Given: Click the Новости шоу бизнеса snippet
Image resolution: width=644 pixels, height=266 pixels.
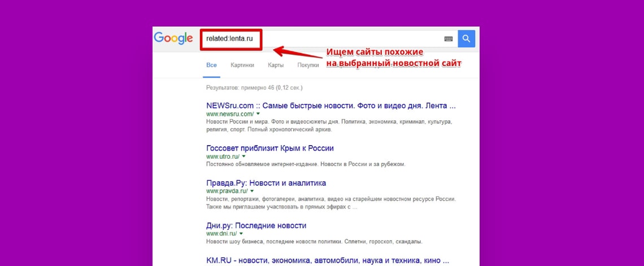Looking at the screenshot, I should click(314, 241).
